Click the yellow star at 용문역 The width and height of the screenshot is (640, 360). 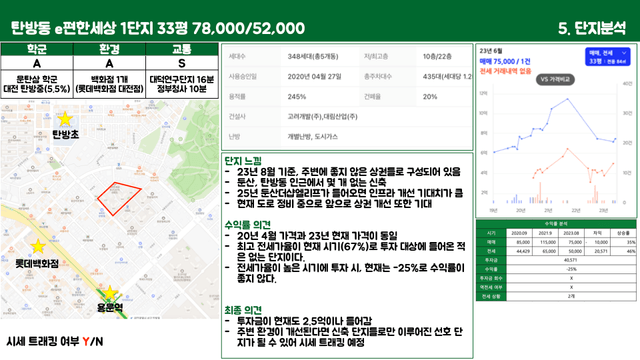click(109, 293)
